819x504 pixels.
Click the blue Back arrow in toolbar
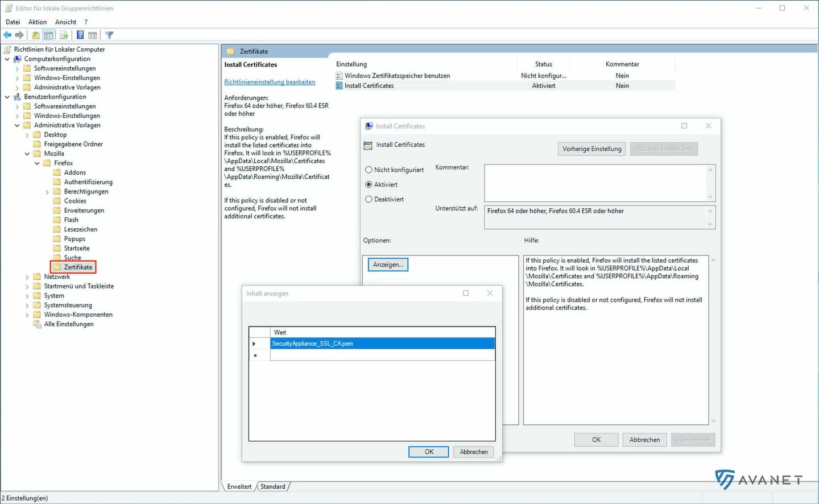tap(7, 35)
